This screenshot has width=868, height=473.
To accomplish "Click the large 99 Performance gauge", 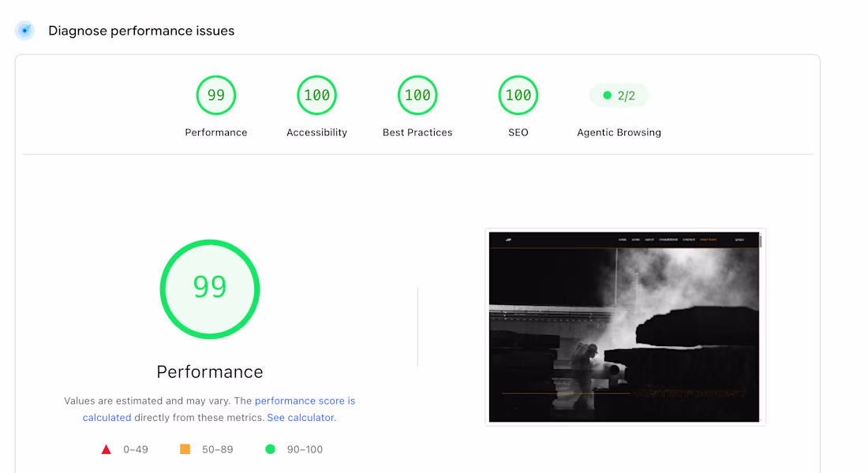I will [x=210, y=289].
